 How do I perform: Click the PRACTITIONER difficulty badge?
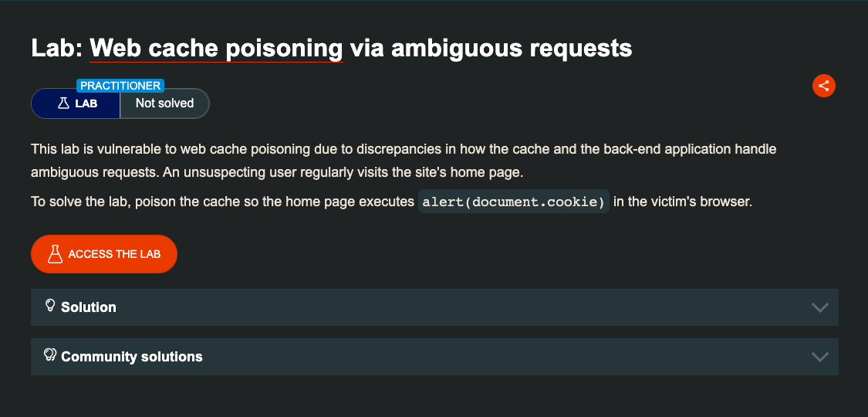[120, 86]
